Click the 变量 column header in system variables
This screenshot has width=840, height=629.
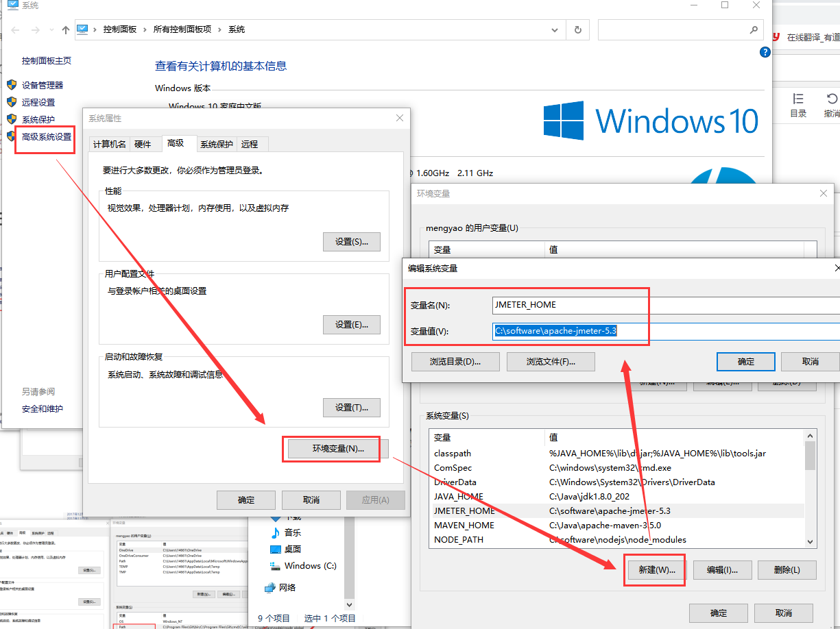coord(487,437)
